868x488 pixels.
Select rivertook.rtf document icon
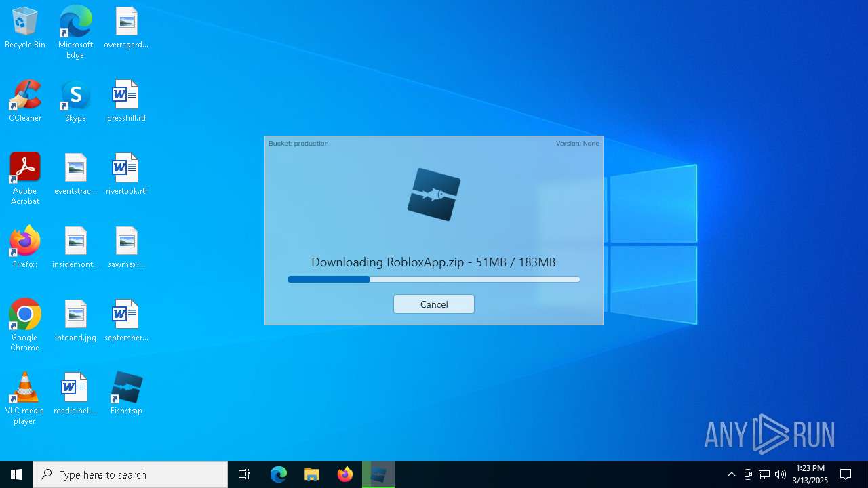coord(126,175)
